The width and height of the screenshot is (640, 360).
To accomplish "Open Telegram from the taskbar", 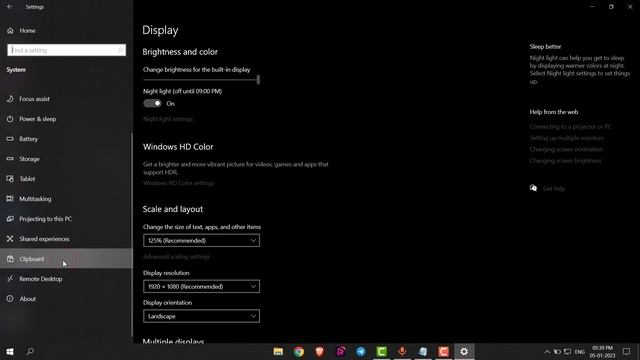I will 361,351.
